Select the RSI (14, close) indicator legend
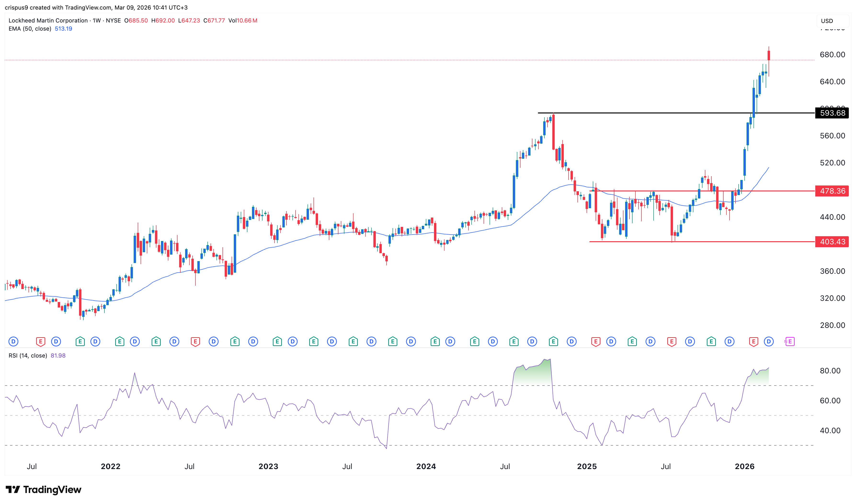Image resolution: width=856 pixels, height=504 pixels. [28, 356]
